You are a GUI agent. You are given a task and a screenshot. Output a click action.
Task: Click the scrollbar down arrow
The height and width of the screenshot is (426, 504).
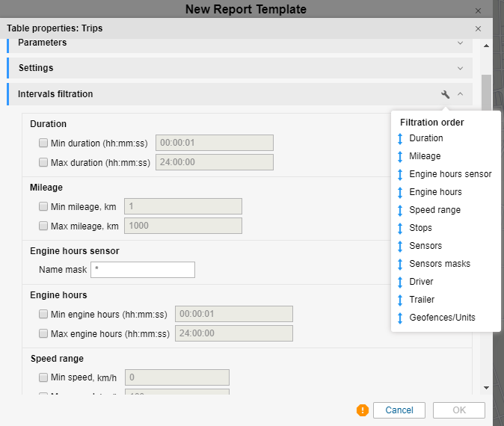(487, 388)
